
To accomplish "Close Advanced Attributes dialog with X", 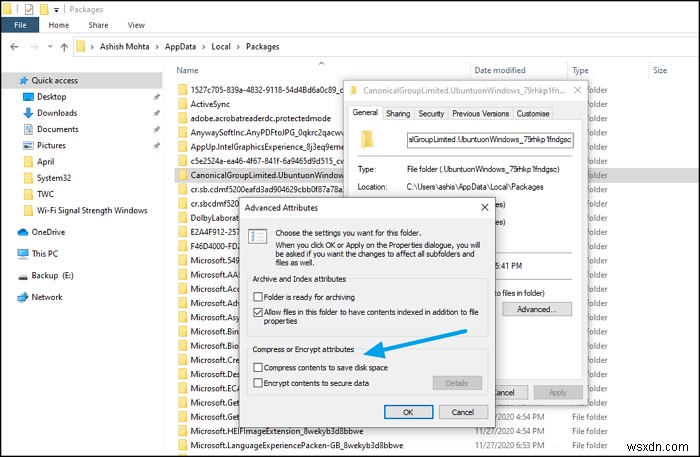I will click(x=485, y=207).
